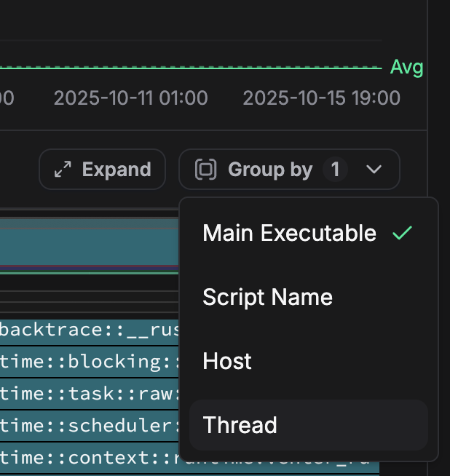This screenshot has width=450, height=476.
Task: Select the backtrace::__rus flame graph frame
Action: [x=89, y=330]
